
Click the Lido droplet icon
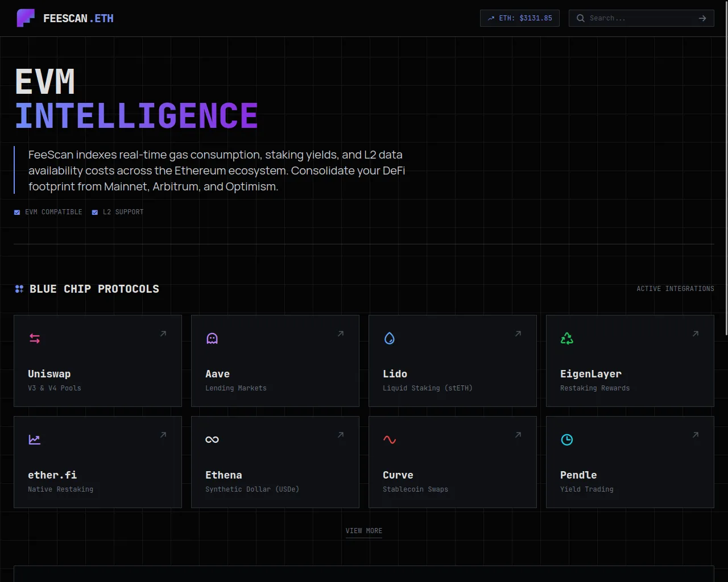coord(390,339)
